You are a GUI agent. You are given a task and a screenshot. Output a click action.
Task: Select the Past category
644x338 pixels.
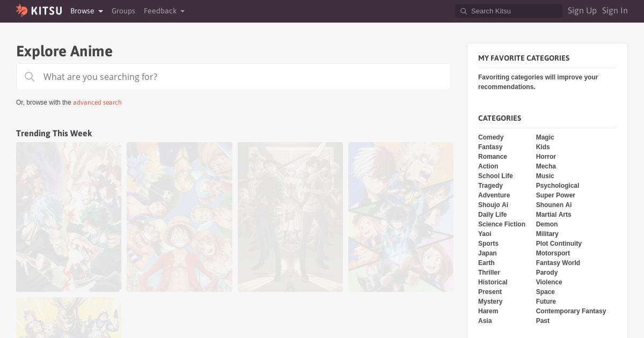[x=543, y=321]
